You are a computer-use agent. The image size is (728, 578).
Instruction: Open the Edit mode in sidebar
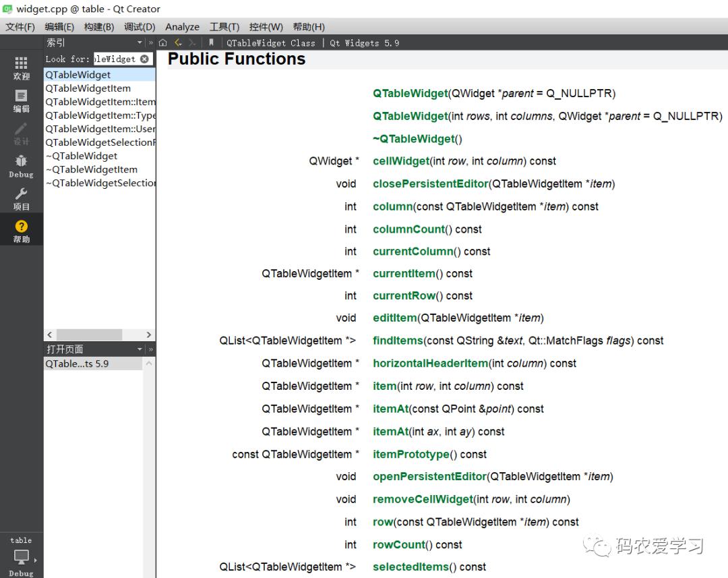(22, 101)
